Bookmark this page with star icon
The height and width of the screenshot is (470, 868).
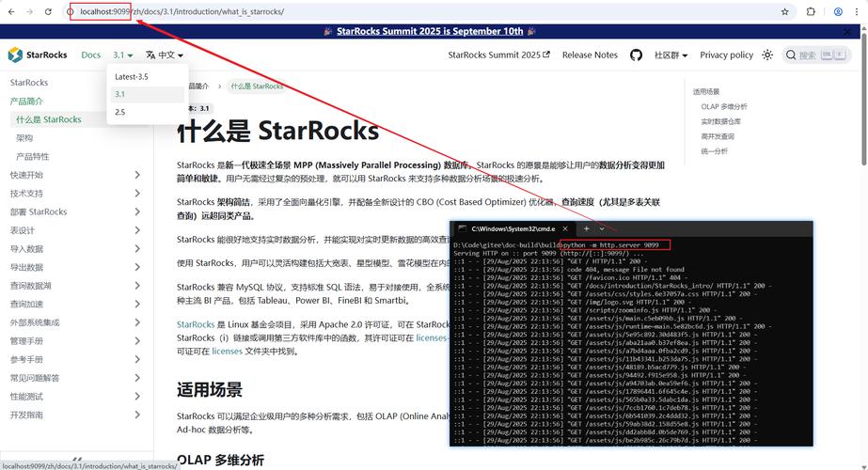click(x=784, y=11)
